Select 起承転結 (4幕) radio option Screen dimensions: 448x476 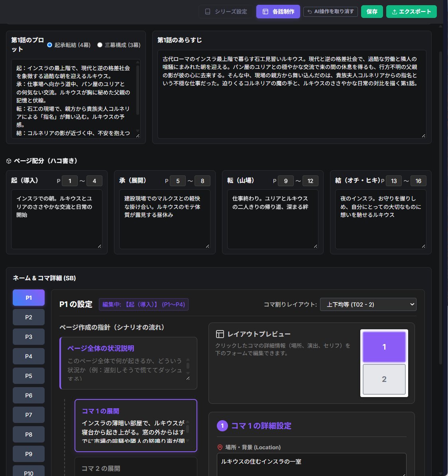click(50, 45)
